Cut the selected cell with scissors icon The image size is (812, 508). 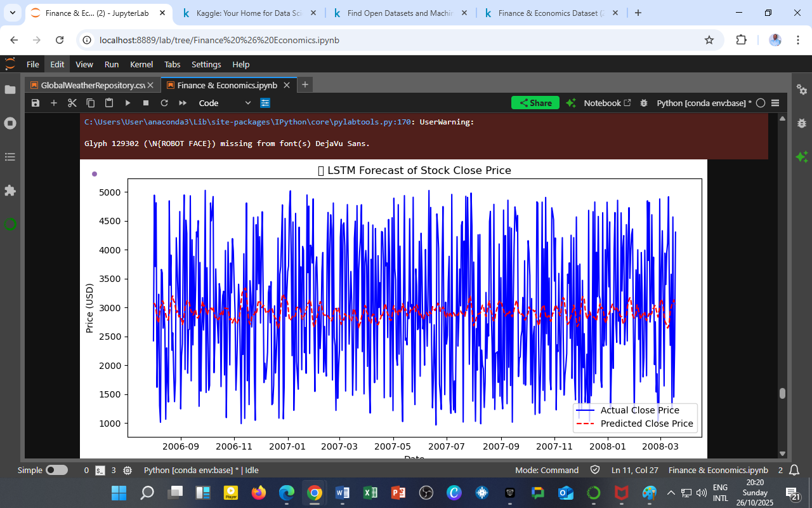(x=72, y=103)
